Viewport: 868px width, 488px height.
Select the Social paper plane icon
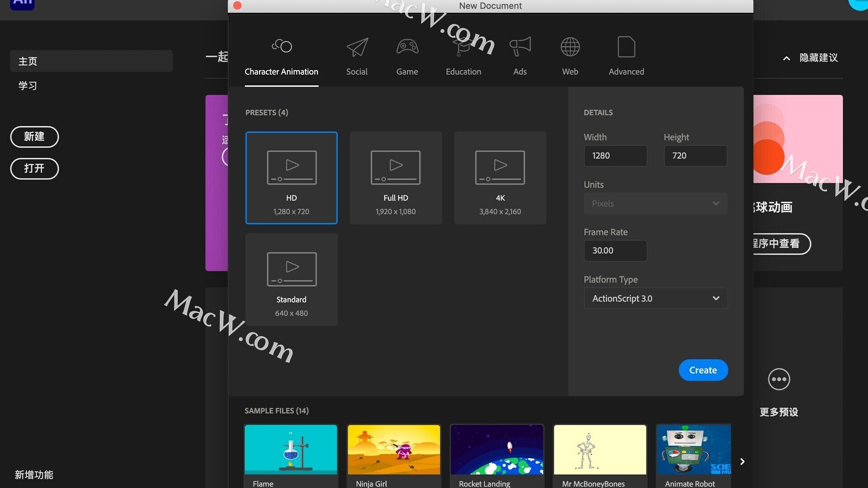coord(357,47)
